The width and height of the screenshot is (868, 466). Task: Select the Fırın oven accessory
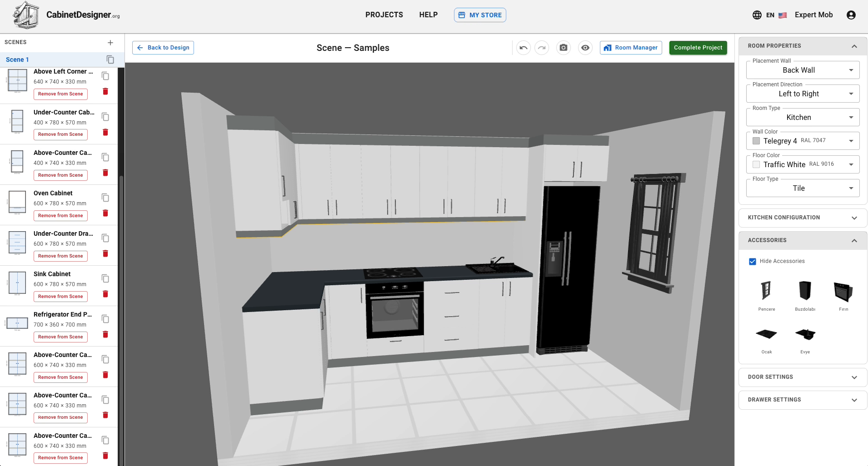(x=843, y=295)
